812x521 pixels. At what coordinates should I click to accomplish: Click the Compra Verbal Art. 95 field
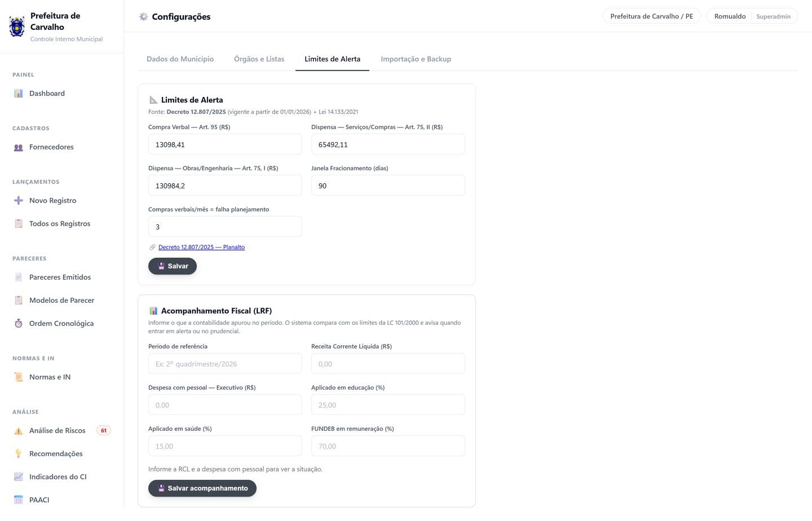(225, 144)
